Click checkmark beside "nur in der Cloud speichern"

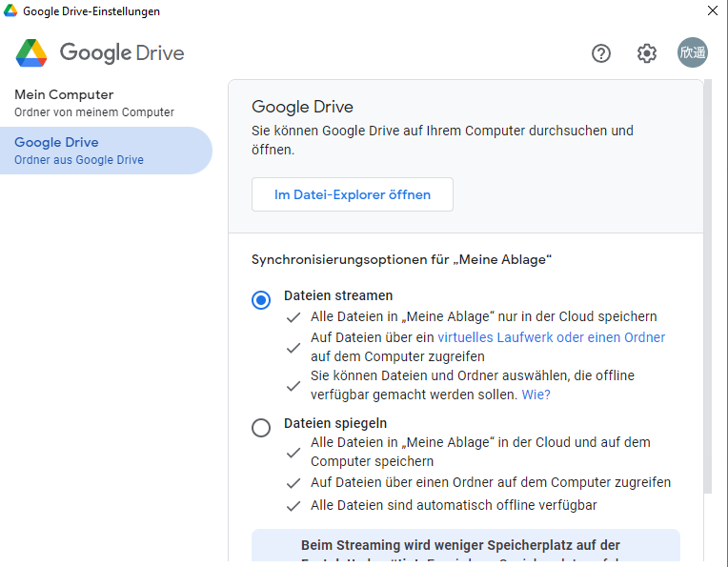click(293, 317)
